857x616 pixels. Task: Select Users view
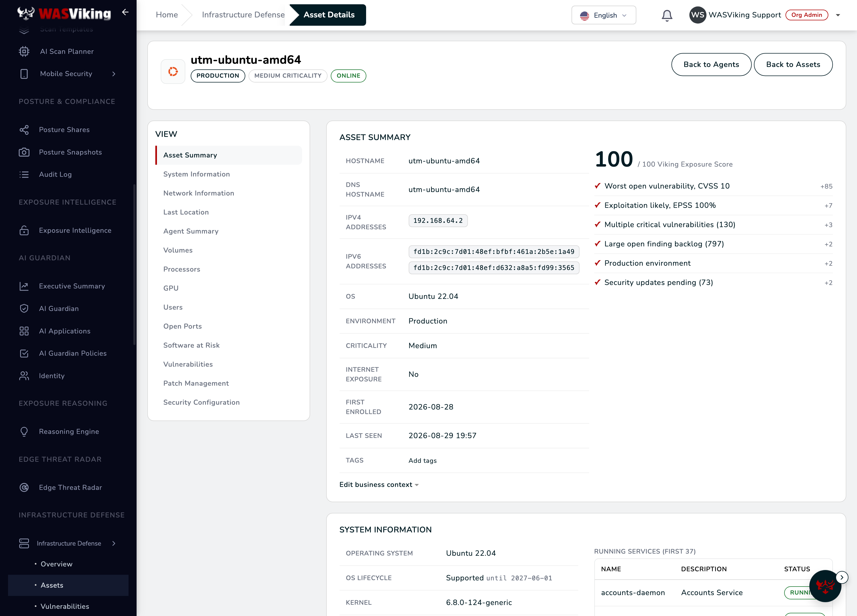tap(229, 307)
